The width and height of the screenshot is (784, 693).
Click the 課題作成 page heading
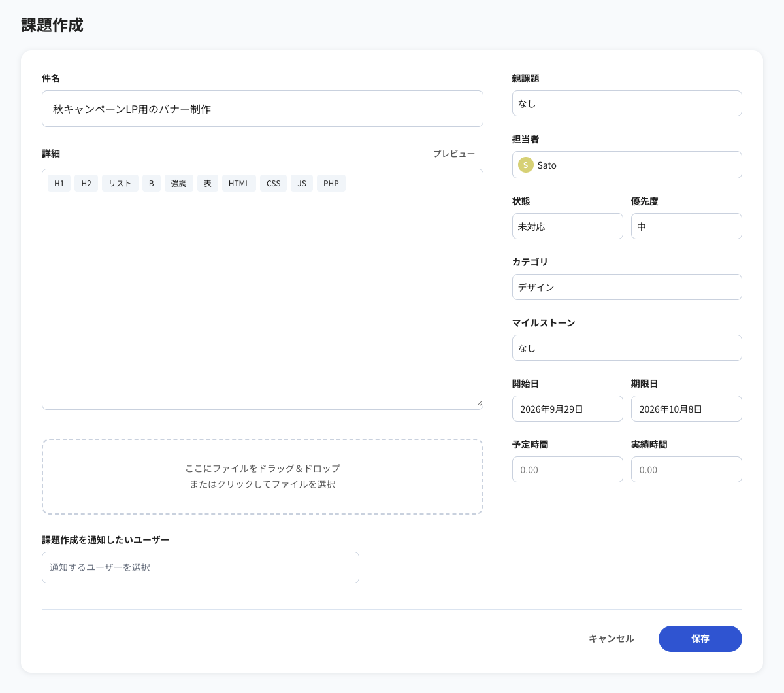point(52,25)
